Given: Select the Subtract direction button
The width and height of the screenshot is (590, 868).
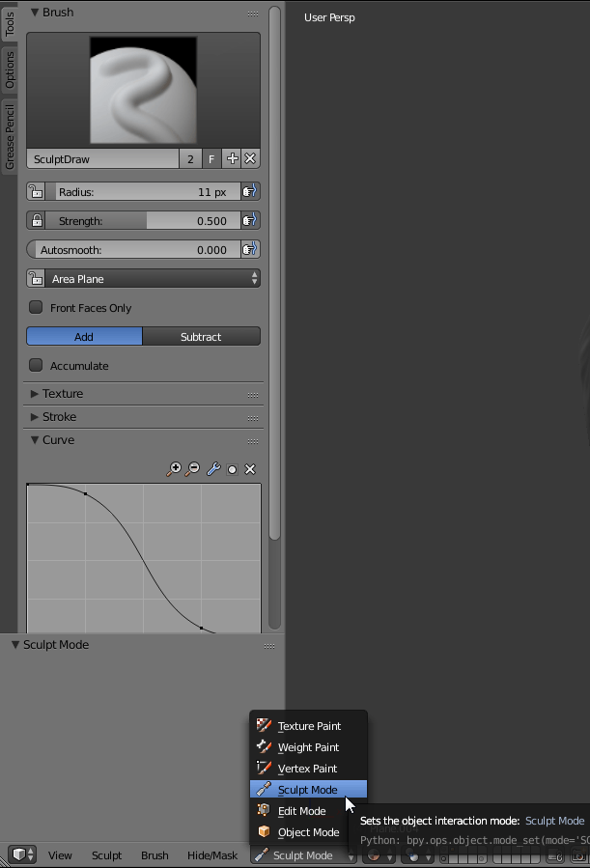Looking at the screenshot, I should (x=201, y=337).
